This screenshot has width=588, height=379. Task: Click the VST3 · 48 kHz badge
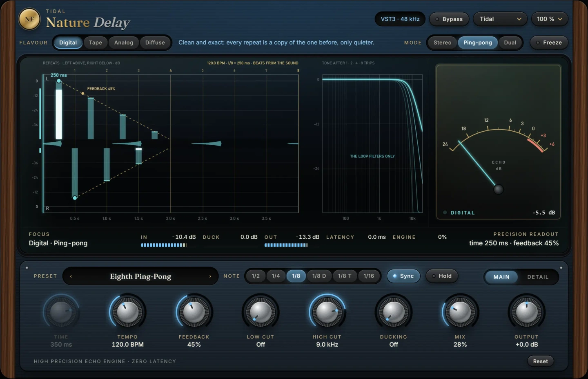(x=400, y=19)
